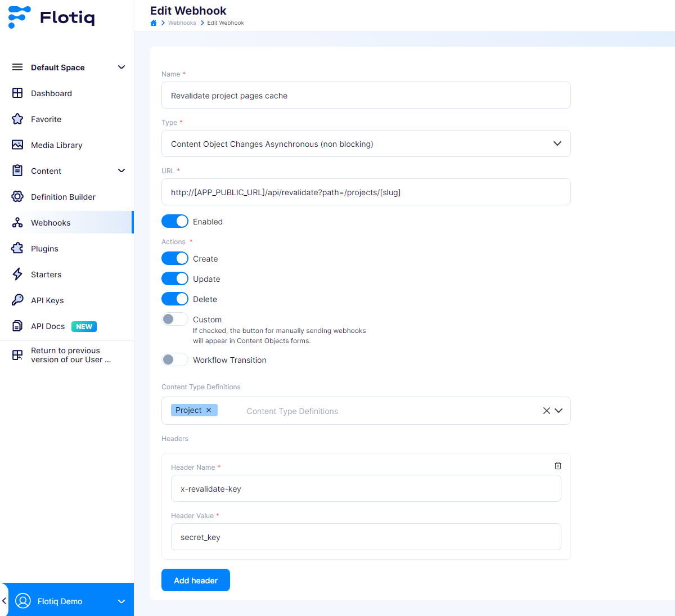Click the Header Value input field
This screenshot has width=675, height=616.
coord(366,537)
